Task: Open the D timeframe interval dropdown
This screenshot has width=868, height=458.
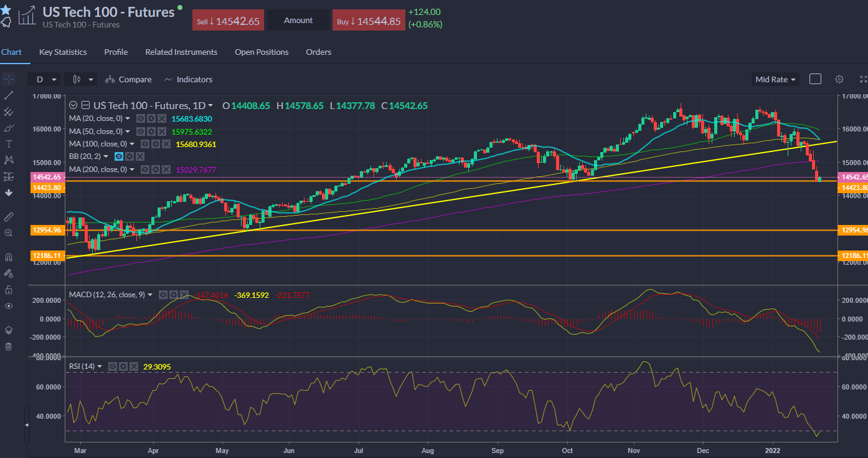Action: click(45, 79)
